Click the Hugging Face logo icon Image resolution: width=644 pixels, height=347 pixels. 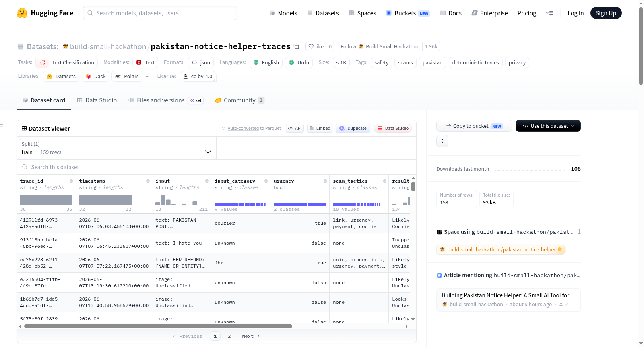point(22,13)
